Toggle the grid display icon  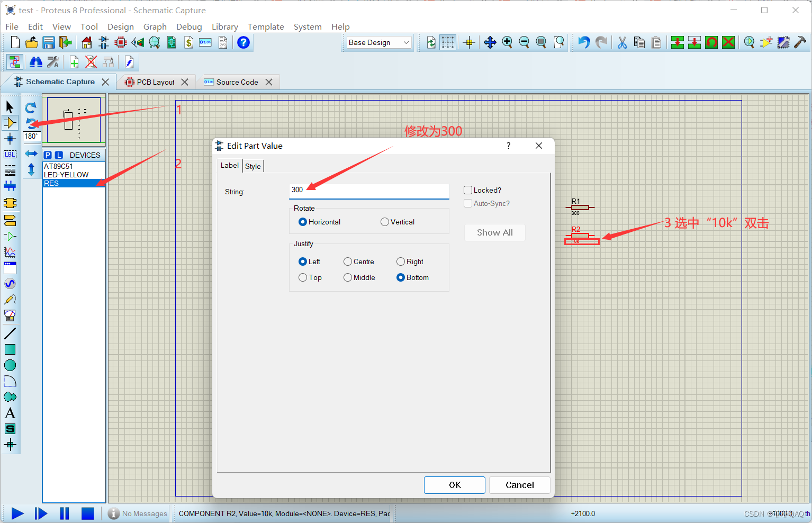tap(448, 42)
